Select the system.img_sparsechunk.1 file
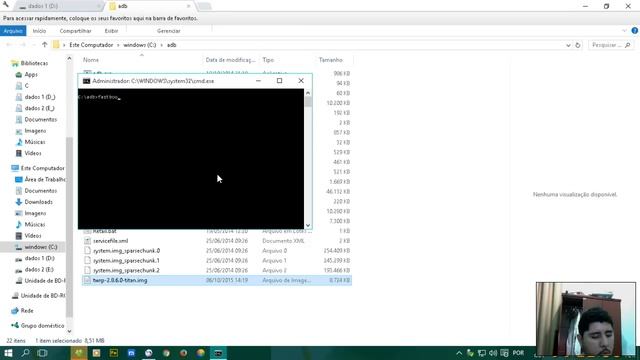 coord(126,260)
